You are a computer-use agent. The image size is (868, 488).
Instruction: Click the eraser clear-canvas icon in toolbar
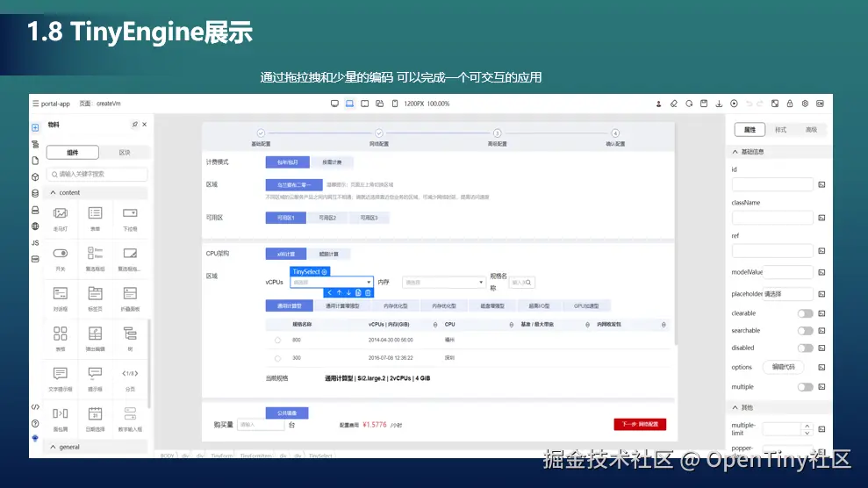pos(674,104)
